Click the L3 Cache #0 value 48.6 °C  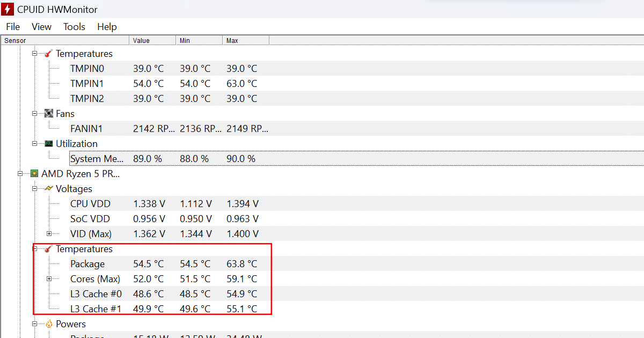pyautogui.click(x=149, y=294)
